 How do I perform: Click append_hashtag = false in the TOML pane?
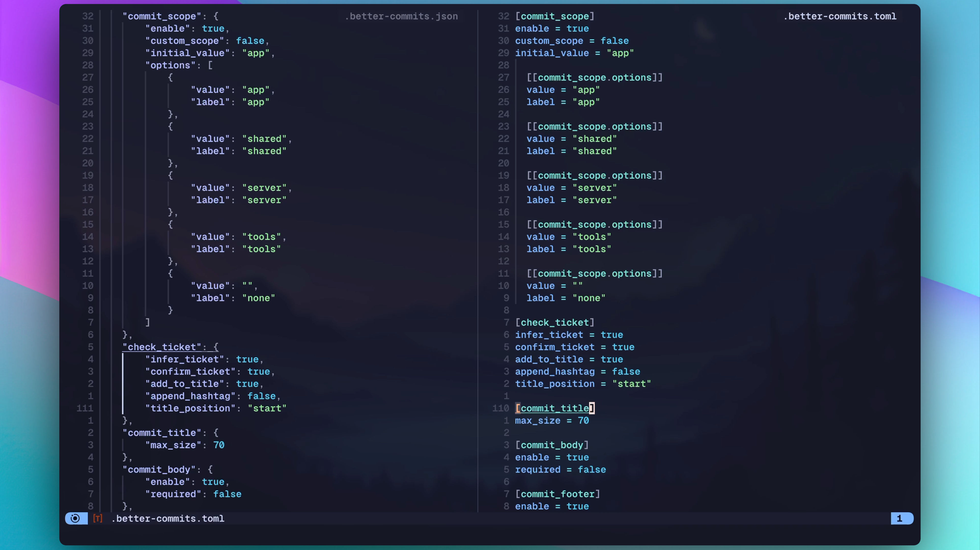click(578, 372)
